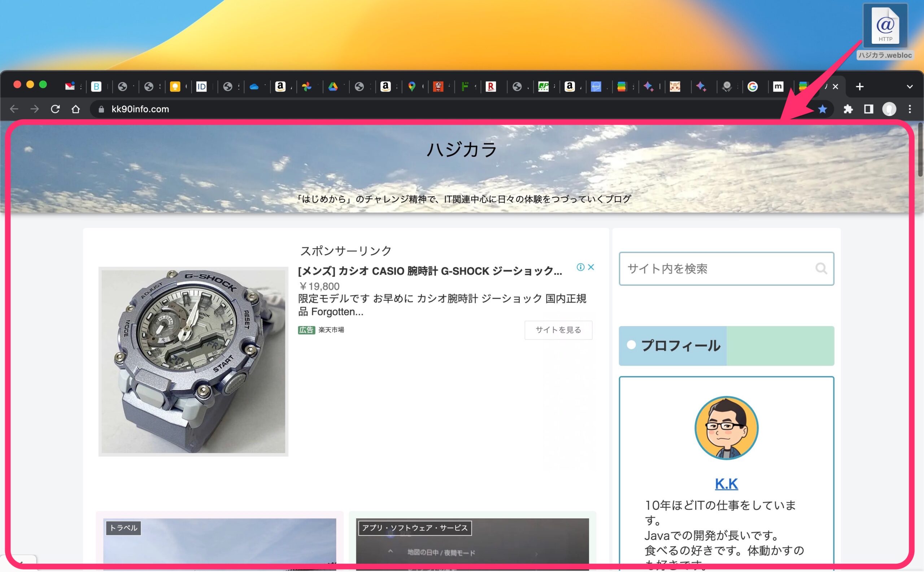Close the active ハジカラ tab
Viewport: 924px width, 572px height.
click(836, 87)
